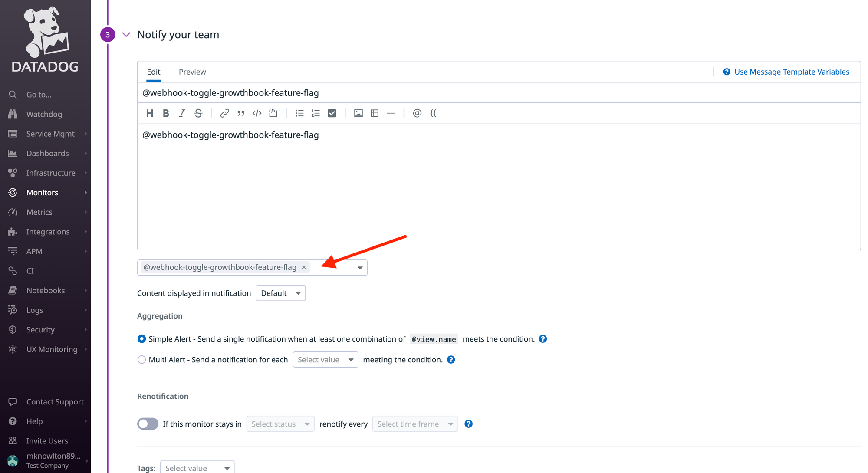Click Invite Users
The height and width of the screenshot is (473, 868).
point(46,441)
